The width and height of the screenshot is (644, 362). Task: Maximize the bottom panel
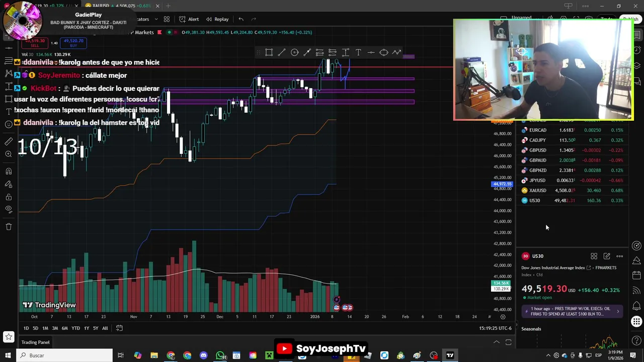(508, 342)
